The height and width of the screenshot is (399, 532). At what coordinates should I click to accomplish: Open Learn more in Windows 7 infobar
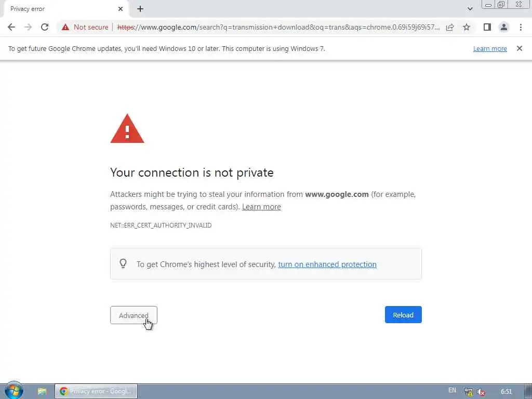(x=490, y=48)
